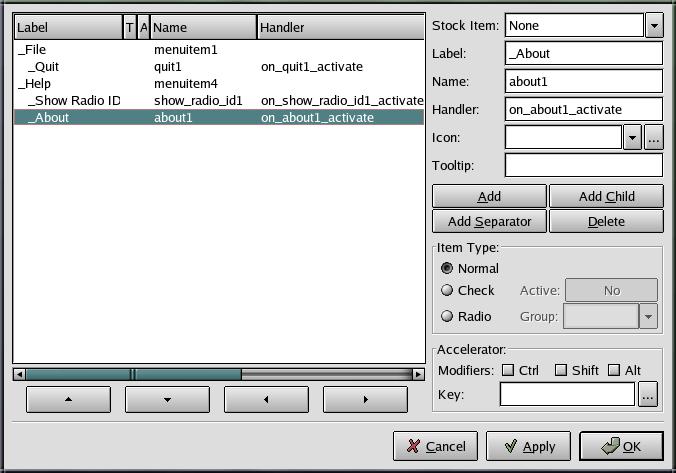Viewport: 676px width, 473px height.
Task: Move the menu item down with the down arrow button
Action: pos(166,399)
